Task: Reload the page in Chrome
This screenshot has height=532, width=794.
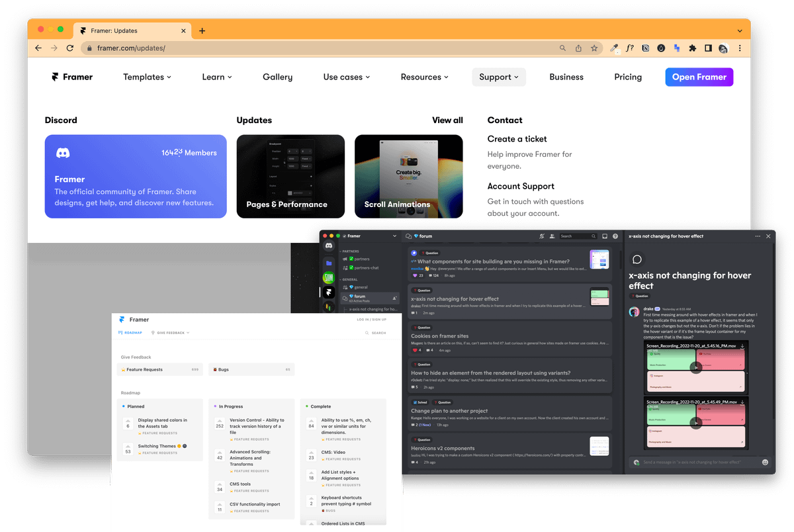Action: click(x=71, y=48)
